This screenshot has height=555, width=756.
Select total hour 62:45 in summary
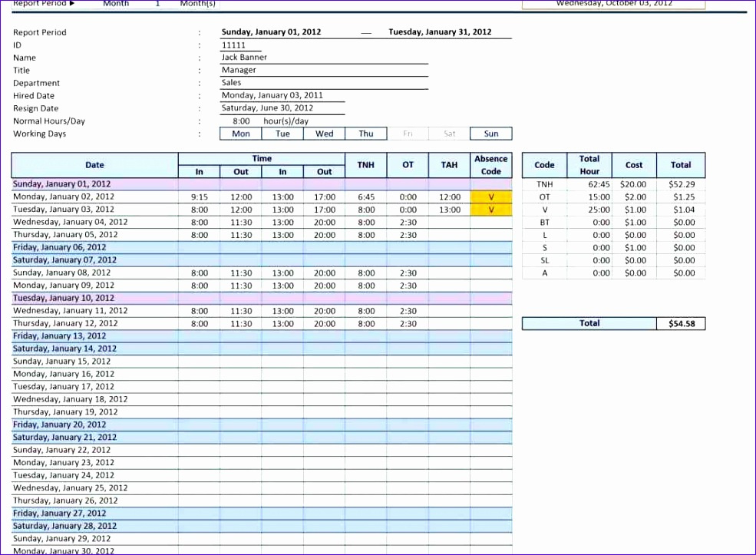tap(589, 184)
